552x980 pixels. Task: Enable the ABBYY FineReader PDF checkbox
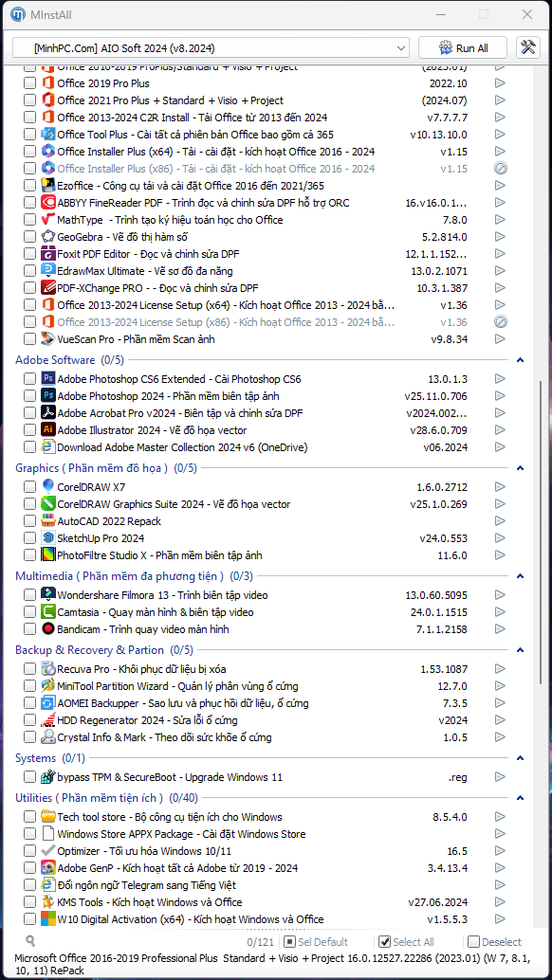pyautogui.click(x=29, y=203)
